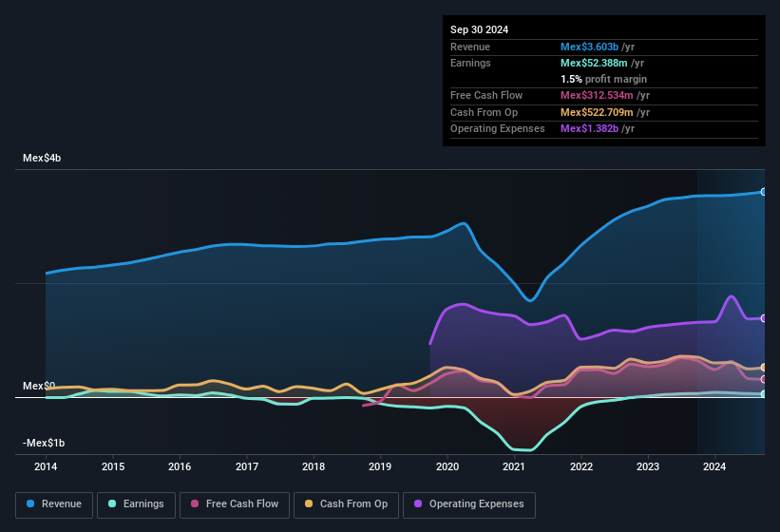This screenshot has height=532, width=780.
Task: Toggle the Cash From Op legend button
Action: (x=346, y=504)
